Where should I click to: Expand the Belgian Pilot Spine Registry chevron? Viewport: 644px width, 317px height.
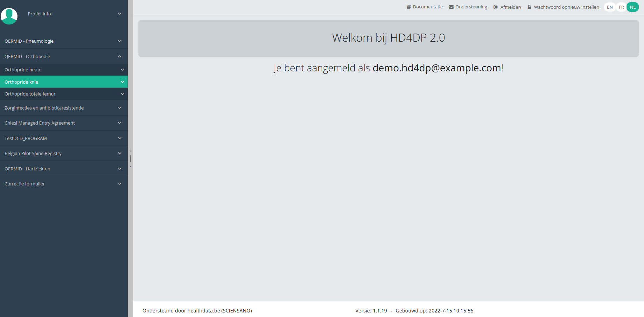click(120, 153)
